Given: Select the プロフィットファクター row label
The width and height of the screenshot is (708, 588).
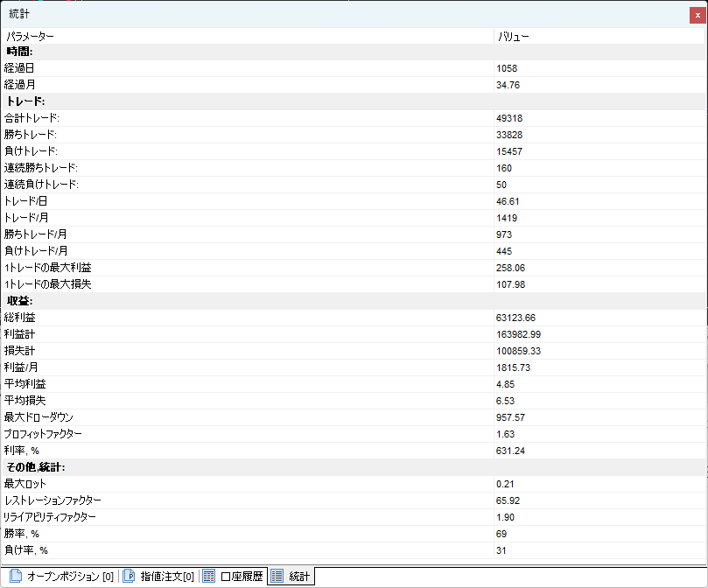Looking at the screenshot, I should 42,434.
